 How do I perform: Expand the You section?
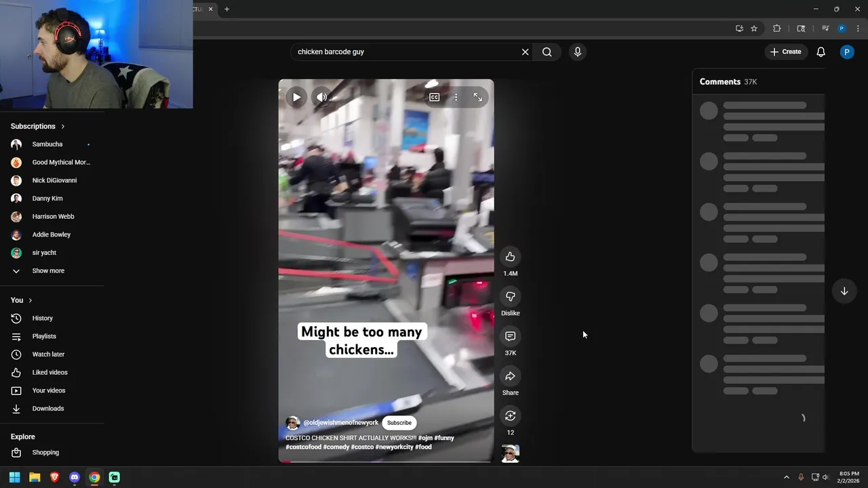tap(22, 300)
